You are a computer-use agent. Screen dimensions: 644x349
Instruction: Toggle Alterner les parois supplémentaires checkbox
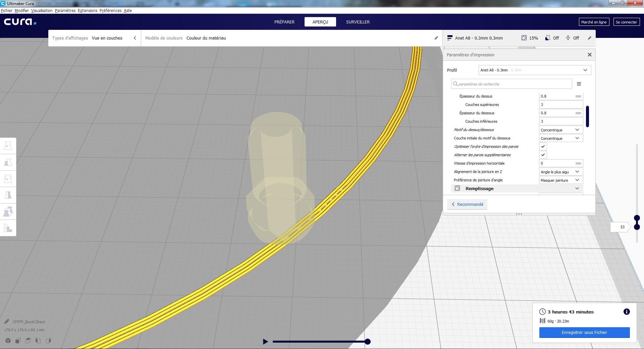[x=543, y=155]
